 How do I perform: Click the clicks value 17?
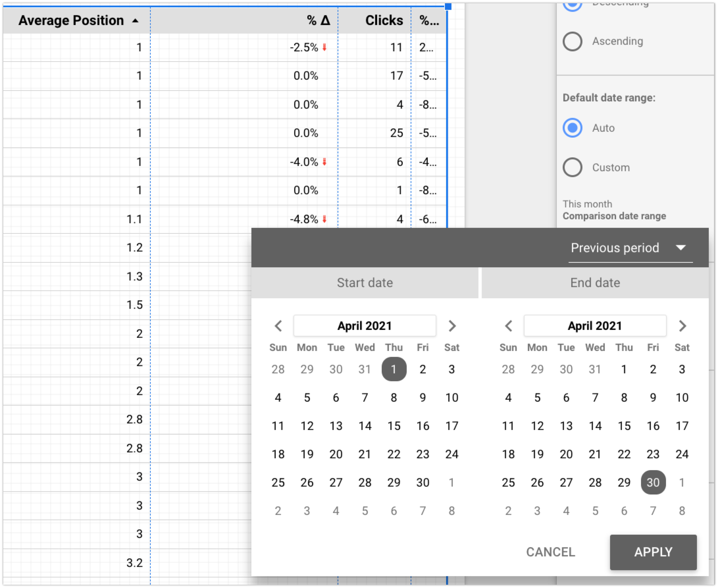397,76
